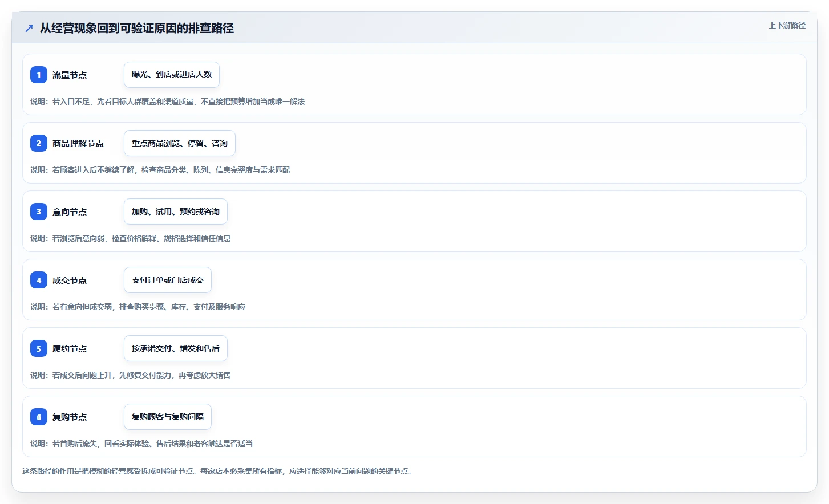Click the step 5 number badge
Screen dimensions: 829x504
39,348
